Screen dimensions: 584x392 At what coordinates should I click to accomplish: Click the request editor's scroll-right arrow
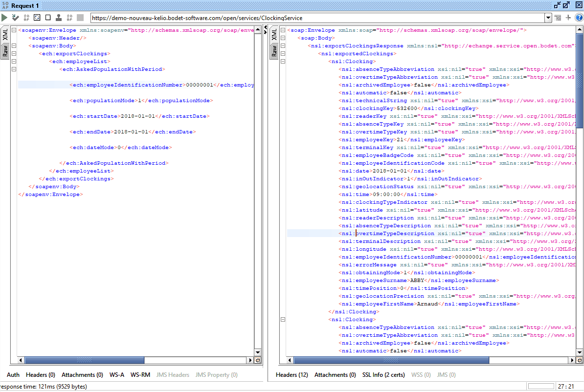(x=250, y=360)
